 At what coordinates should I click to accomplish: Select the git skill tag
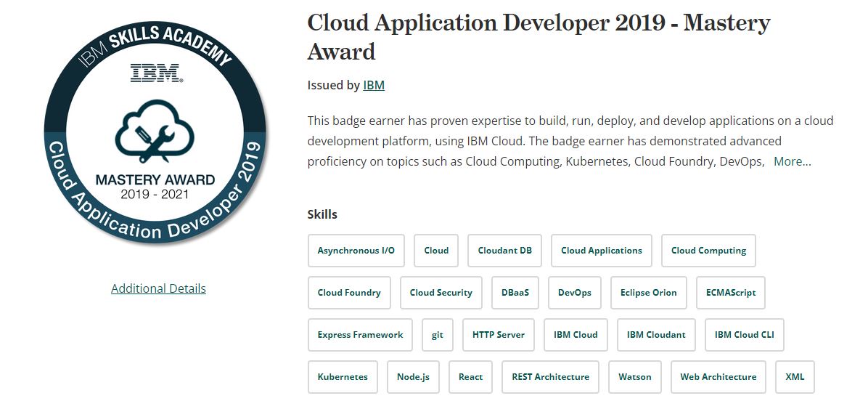pyautogui.click(x=438, y=335)
